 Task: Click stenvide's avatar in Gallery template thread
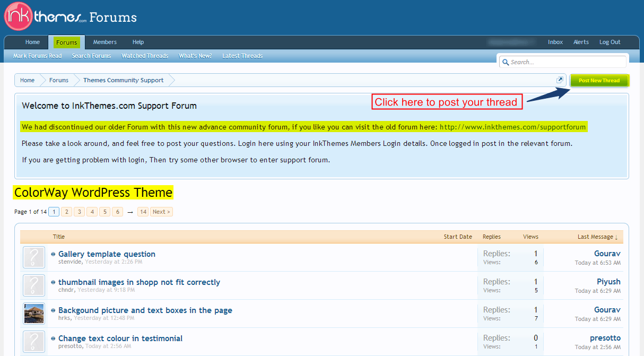[34, 257]
